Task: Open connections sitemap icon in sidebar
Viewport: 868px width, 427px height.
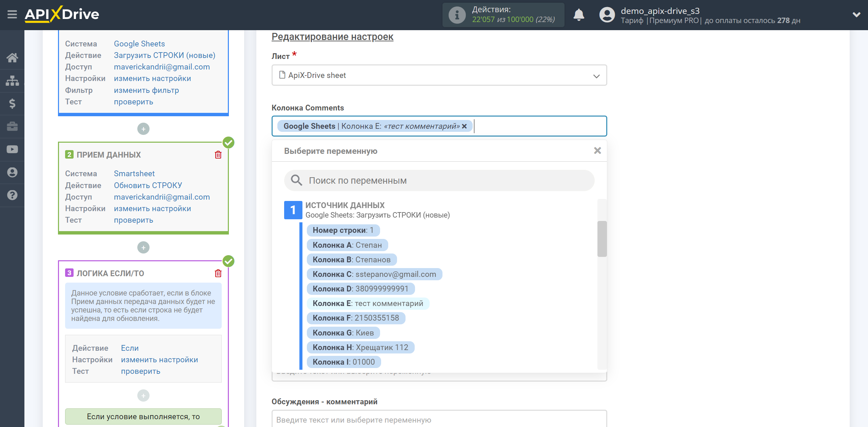Action: click(12, 81)
